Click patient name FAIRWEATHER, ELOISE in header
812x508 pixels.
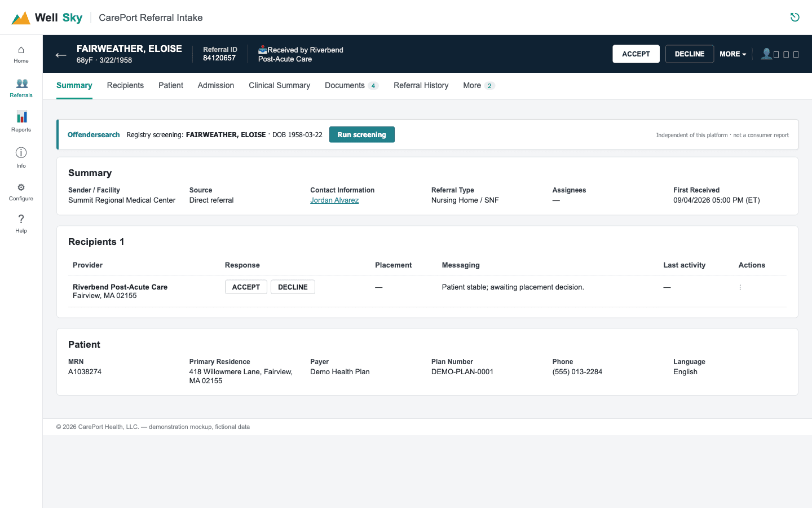pyautogui.click(x=129, y=49)
